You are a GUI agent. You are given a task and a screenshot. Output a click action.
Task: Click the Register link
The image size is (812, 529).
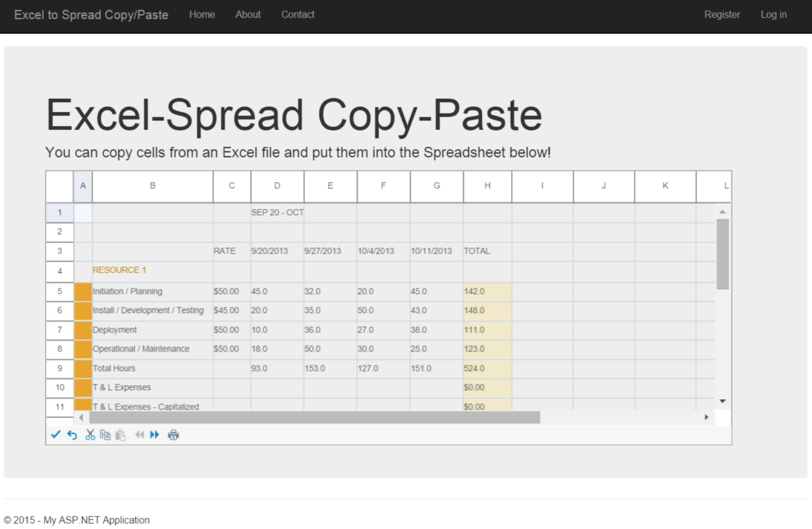pos(722,15)
